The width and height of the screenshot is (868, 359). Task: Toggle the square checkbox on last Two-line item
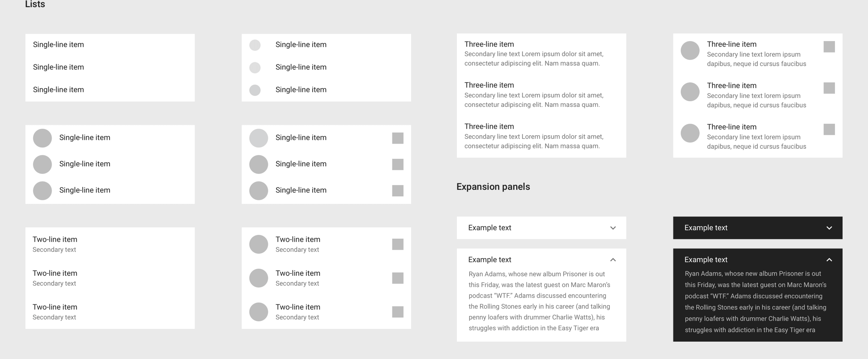(x=398, y=312)
